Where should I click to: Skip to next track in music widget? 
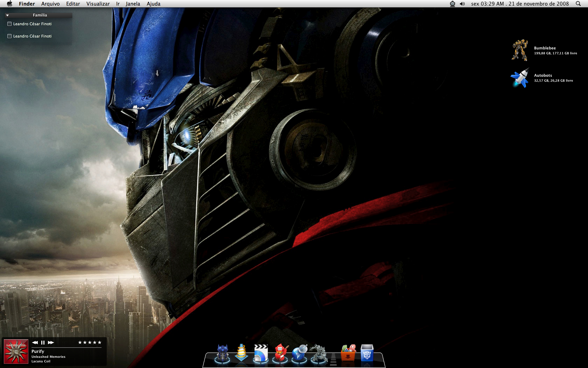coord(51,342)
